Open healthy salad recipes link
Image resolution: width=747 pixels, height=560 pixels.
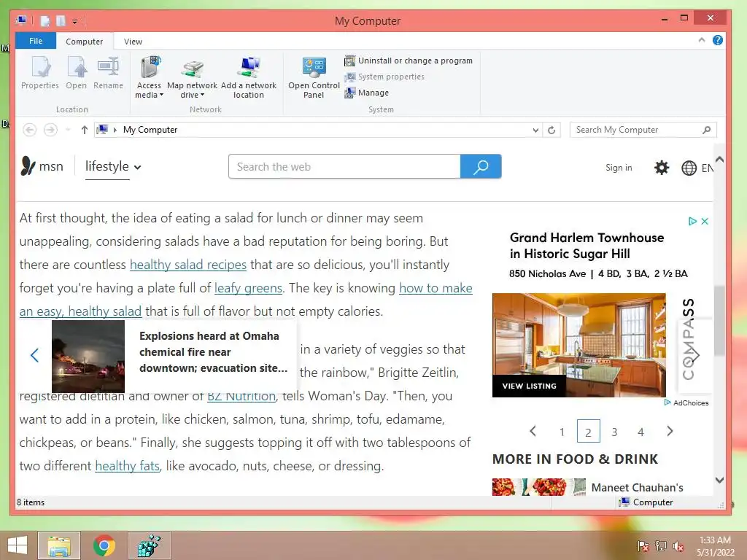click(x=188, y=265)
